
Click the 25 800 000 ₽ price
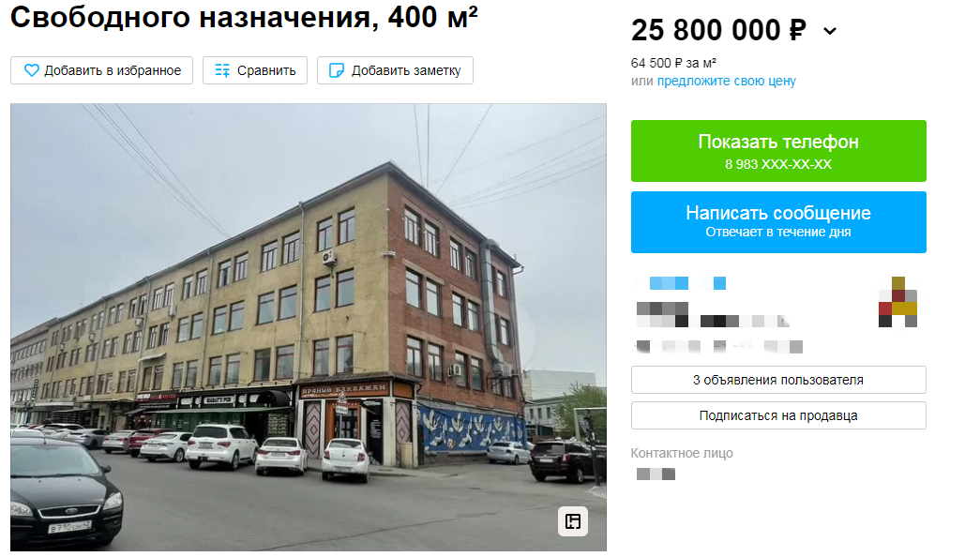tap(718, 30)
